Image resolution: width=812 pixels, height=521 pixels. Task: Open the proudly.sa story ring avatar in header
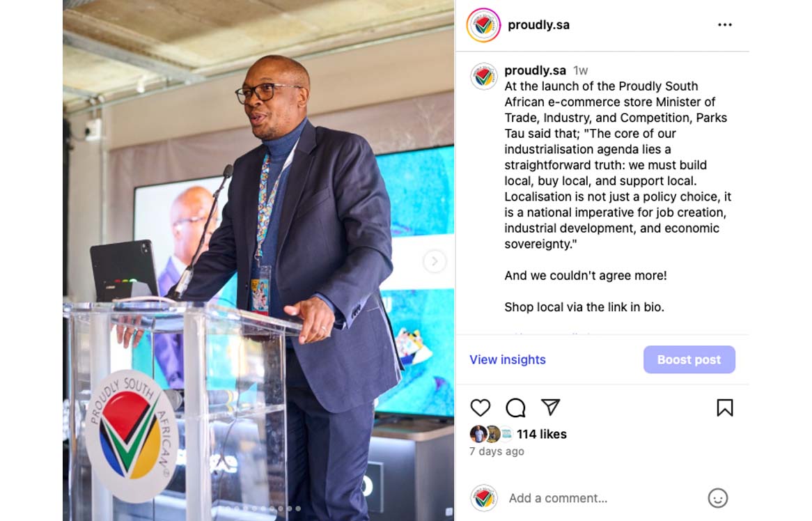click(x=483, y=25)
